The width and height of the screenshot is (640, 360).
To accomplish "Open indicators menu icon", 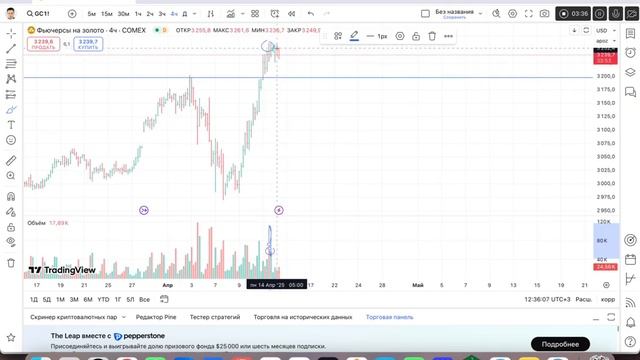I will click(x=231, y=14).
